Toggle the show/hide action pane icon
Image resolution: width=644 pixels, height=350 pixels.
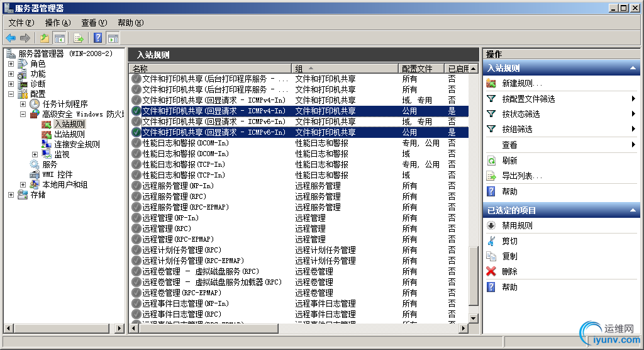pos(113,38)
